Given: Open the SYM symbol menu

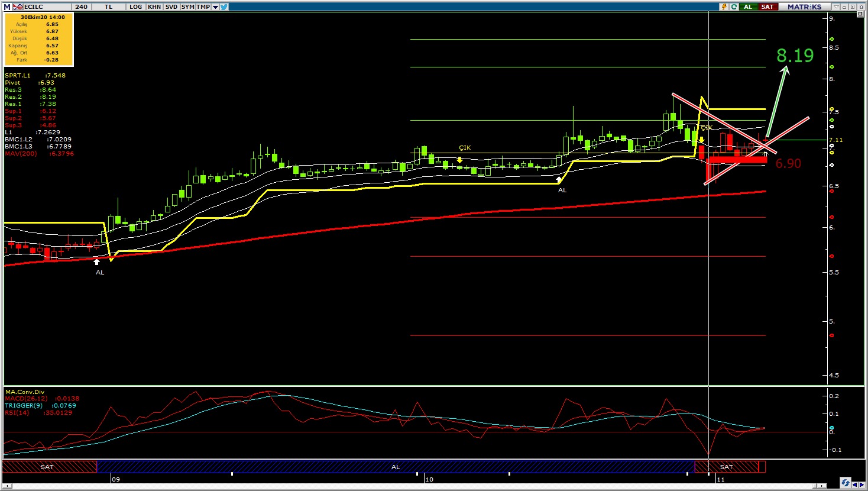Looking at the screenshot, I should [187, 7].
